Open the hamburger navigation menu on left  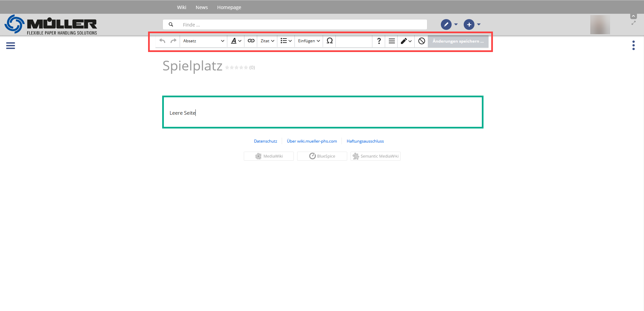10,46
